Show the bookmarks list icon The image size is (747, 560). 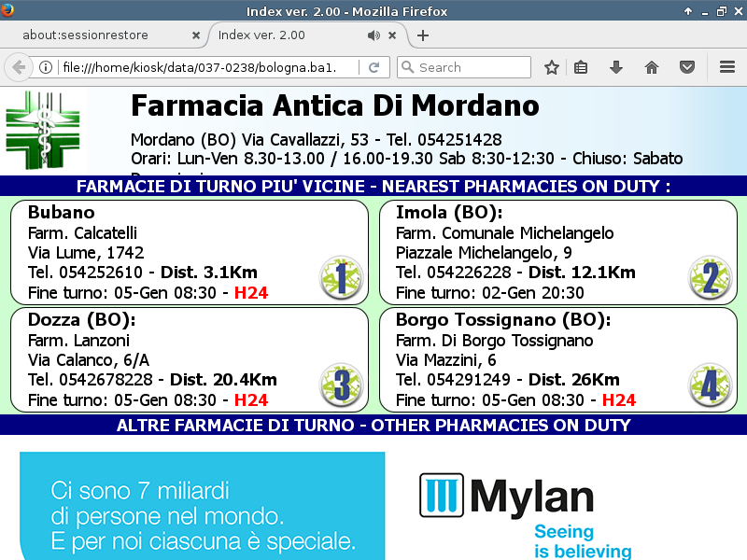pos(581,67)
